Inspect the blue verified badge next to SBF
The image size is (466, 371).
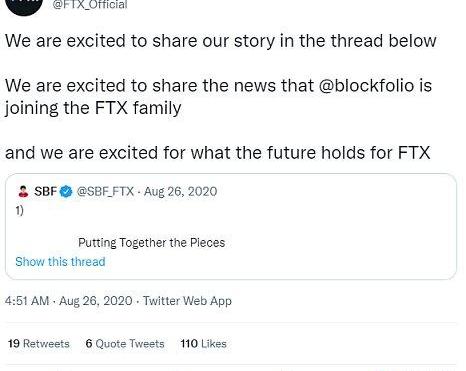coord(66,192)
